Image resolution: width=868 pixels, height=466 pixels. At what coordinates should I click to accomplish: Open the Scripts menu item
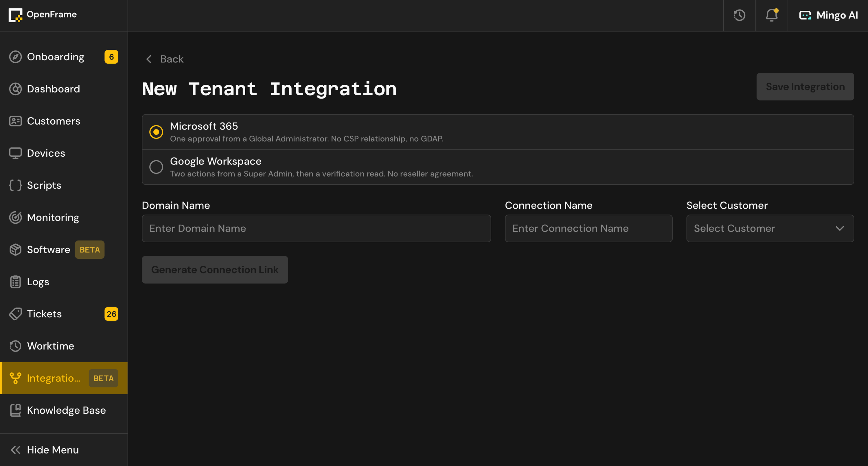tap(64, 185)
